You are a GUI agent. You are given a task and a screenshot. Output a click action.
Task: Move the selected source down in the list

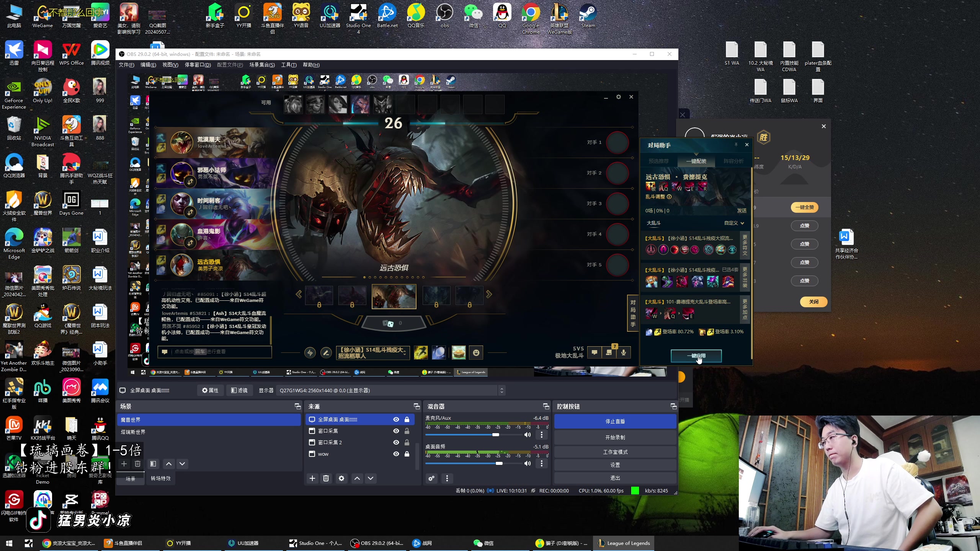[x=371, y=478]
